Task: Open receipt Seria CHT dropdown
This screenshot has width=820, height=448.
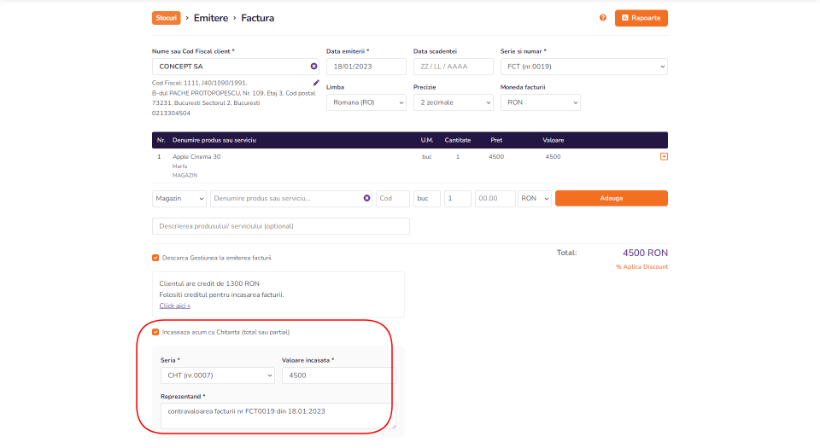Action: pyautogui.click(x=218, y=375)
